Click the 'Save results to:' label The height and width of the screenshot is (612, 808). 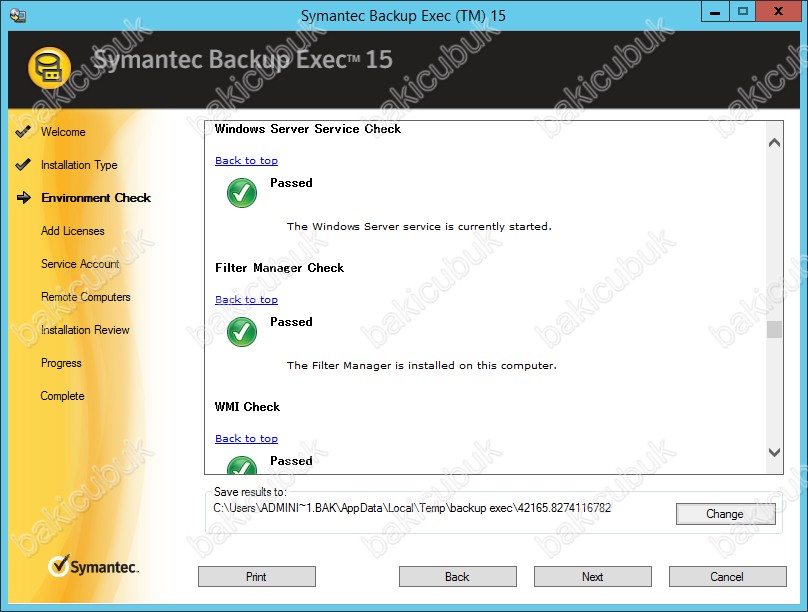tap(250, 492)
